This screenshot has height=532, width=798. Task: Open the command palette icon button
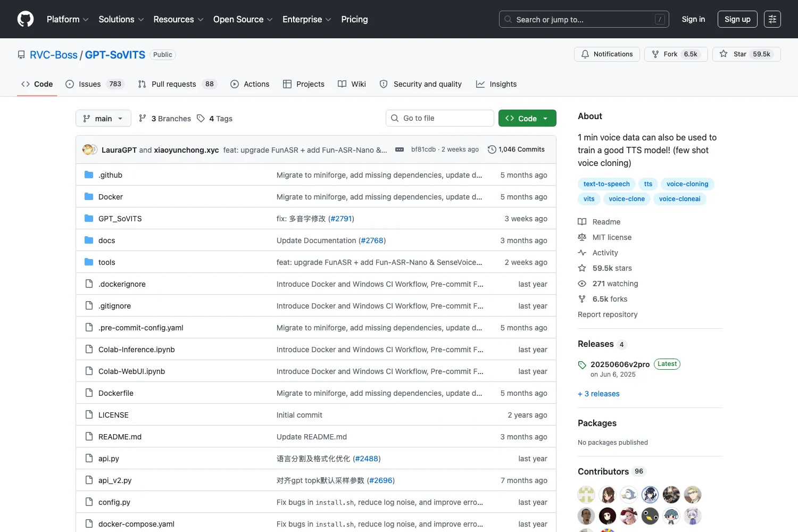[x=772, y=19]
